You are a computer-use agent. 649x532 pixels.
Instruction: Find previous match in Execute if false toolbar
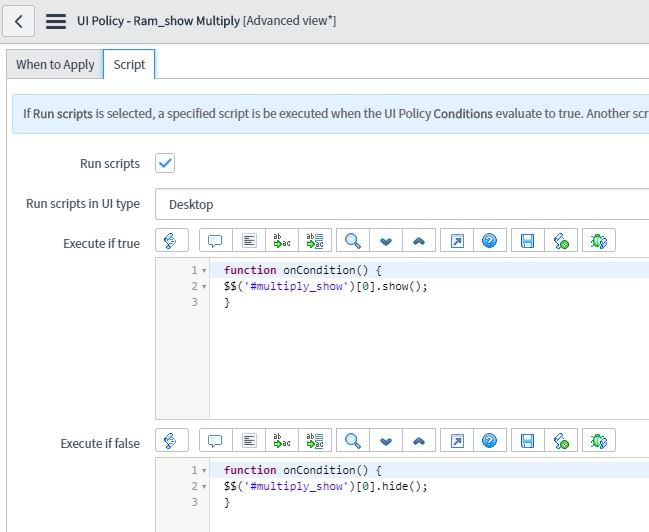point(419,441)
